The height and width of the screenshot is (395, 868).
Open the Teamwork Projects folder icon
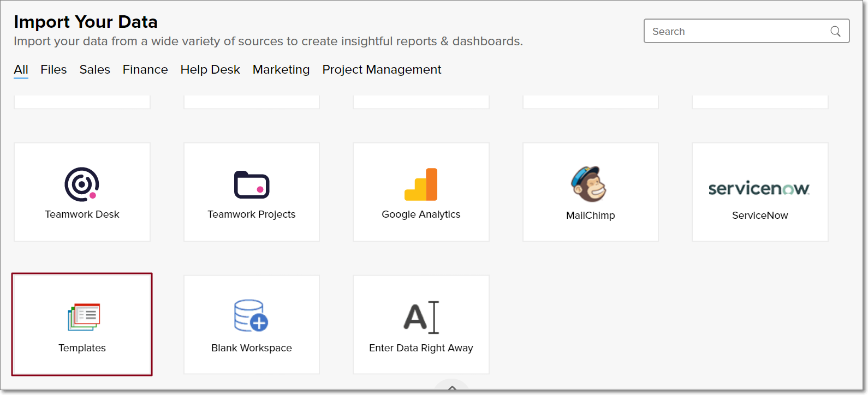[x=252, y=185]
